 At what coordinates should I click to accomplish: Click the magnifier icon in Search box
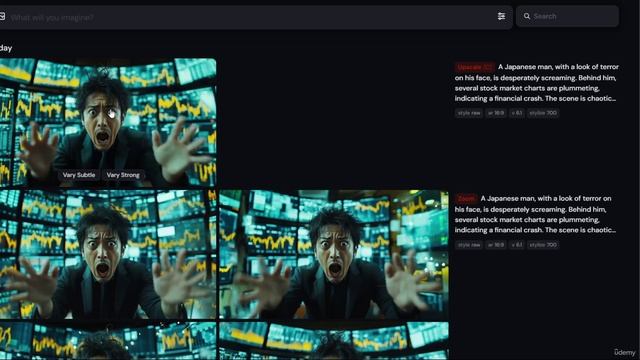click(527, 16)
